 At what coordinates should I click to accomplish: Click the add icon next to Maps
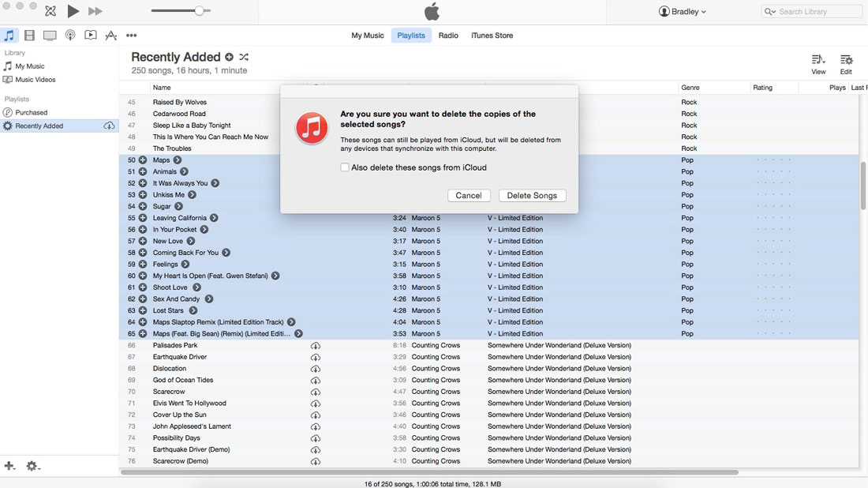click(x=143, y=160)
